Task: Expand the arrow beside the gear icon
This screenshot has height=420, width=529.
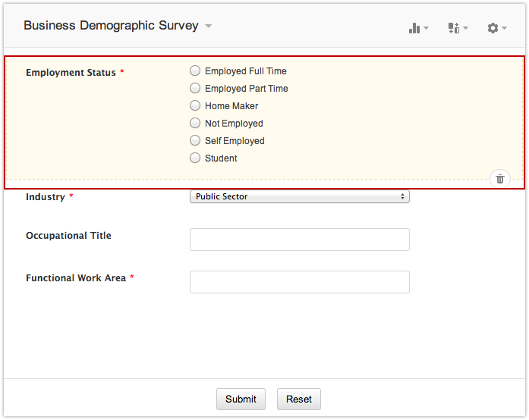Action: 505,28
